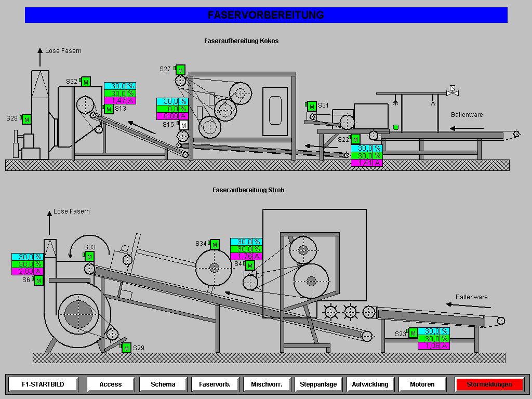The image size is (532, 399).
Task: Open the Störmeldungen alarm page
Action: [488, 384]
